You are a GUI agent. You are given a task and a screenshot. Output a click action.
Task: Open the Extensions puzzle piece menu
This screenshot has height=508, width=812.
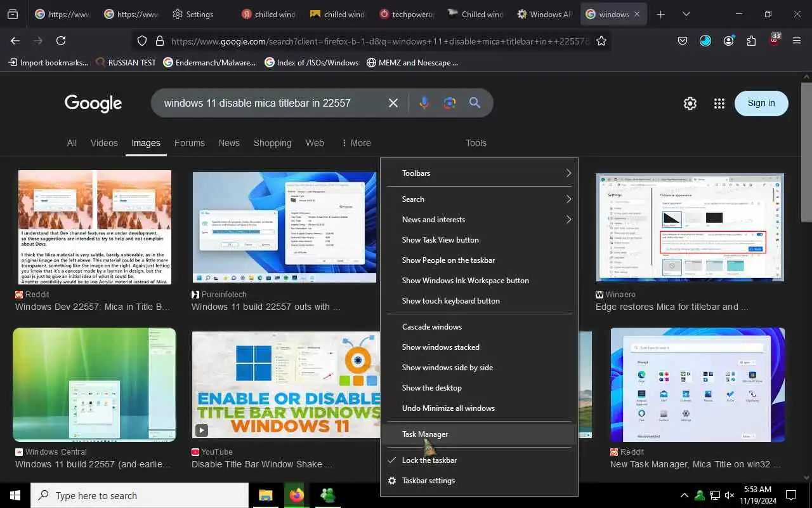point(751,41)
